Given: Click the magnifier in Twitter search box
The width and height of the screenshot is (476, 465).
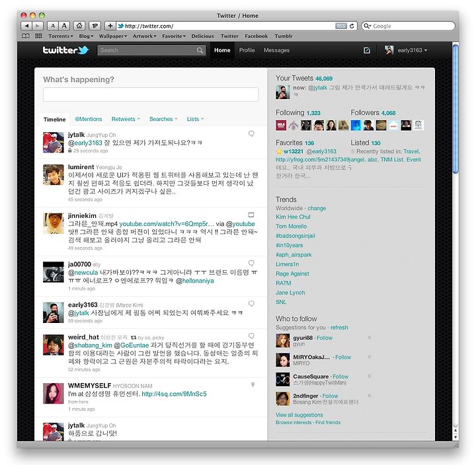Looking at the screenshot, I should 200,50.
